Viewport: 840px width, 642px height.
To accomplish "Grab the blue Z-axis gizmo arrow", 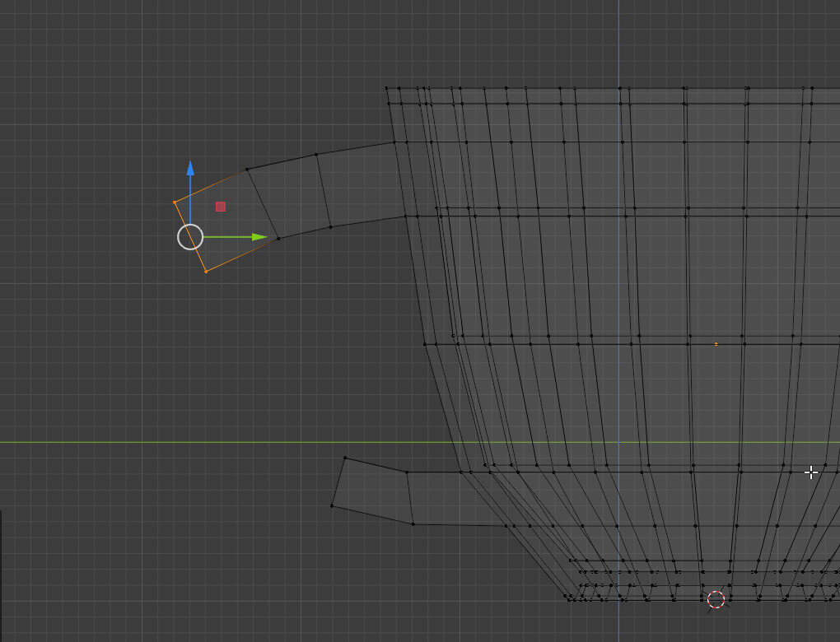I will click(x=190, y=168).
